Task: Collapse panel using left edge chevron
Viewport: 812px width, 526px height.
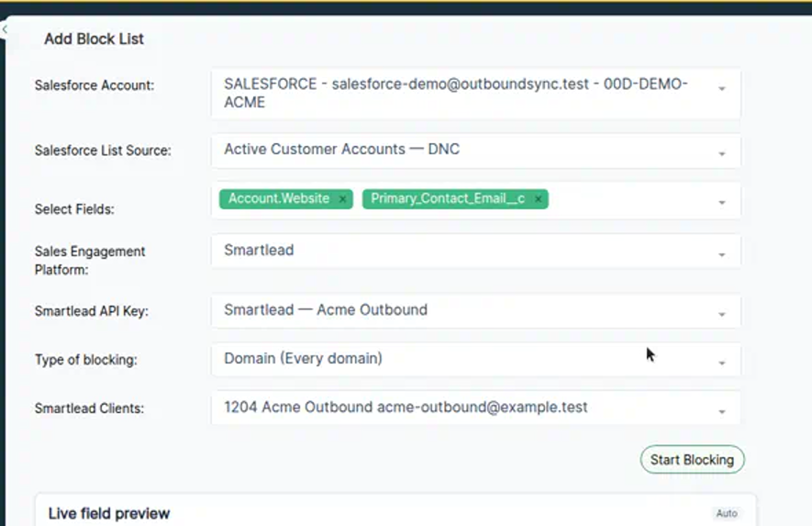Action: click(x=5, y=29)
